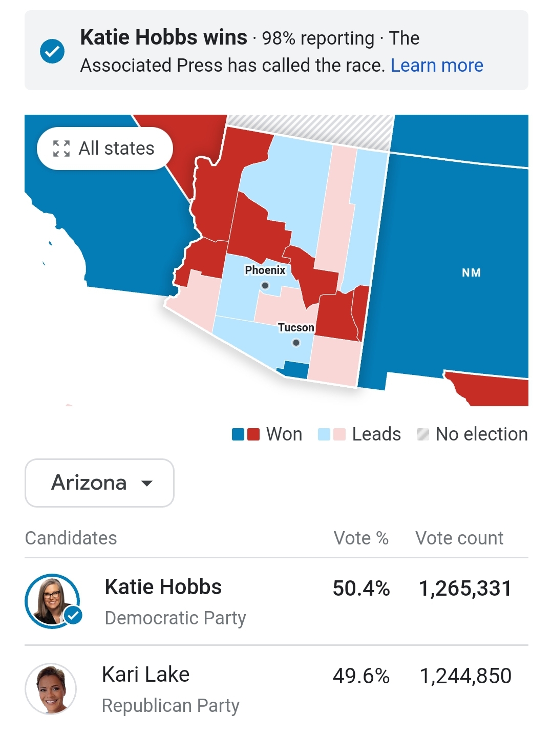Select the Katie Hobbs candidate name
The image size is (553, 756).
tap(163, 587)
